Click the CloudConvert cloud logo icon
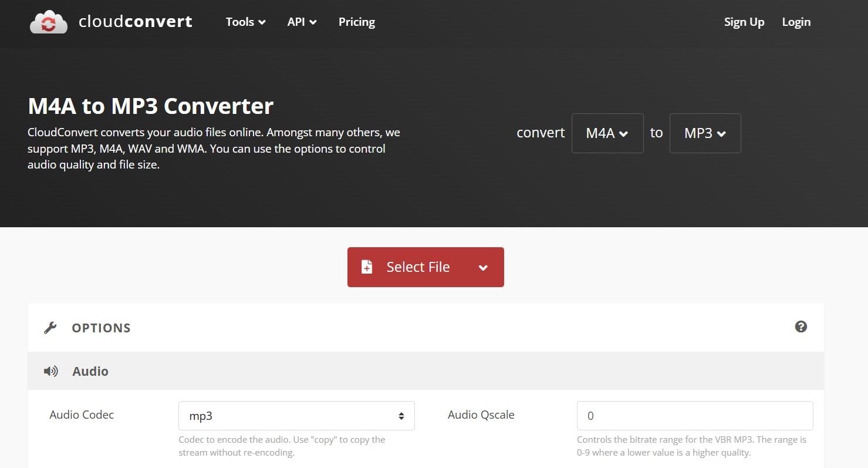868x468 pixels. [x=49, y=22]
